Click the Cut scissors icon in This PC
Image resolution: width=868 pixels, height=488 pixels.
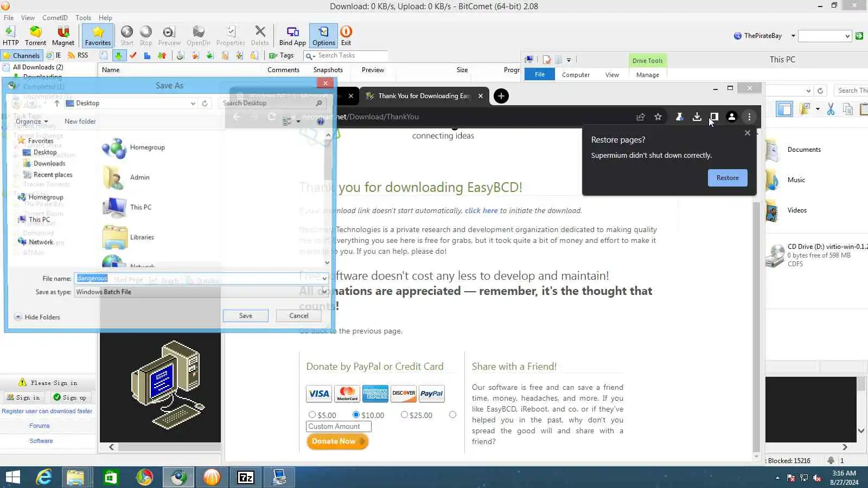click(831, 109)
